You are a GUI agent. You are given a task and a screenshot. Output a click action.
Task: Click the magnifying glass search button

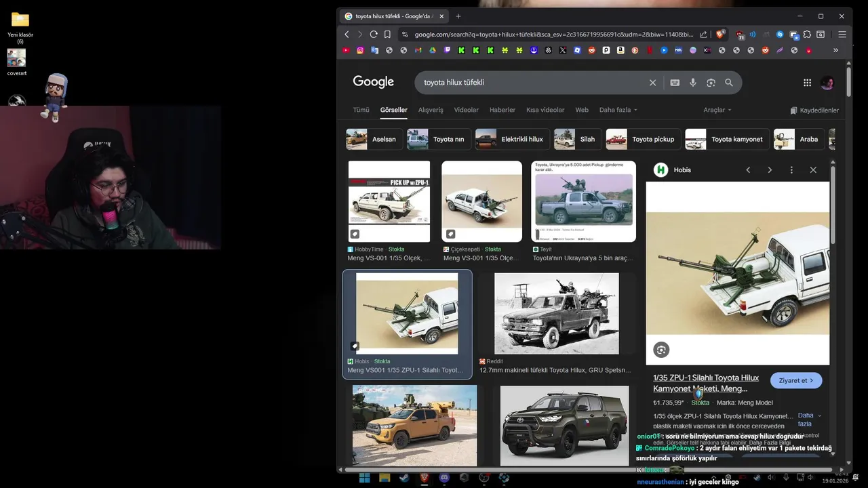point(729,83)
